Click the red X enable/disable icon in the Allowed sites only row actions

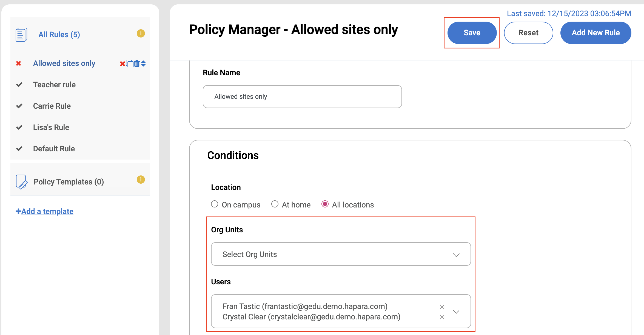(122, 64)
